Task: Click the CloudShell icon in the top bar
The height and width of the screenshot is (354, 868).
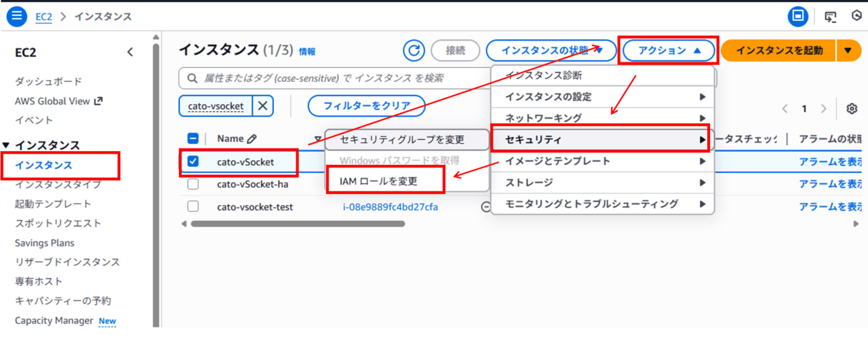Action: [830, 16]
